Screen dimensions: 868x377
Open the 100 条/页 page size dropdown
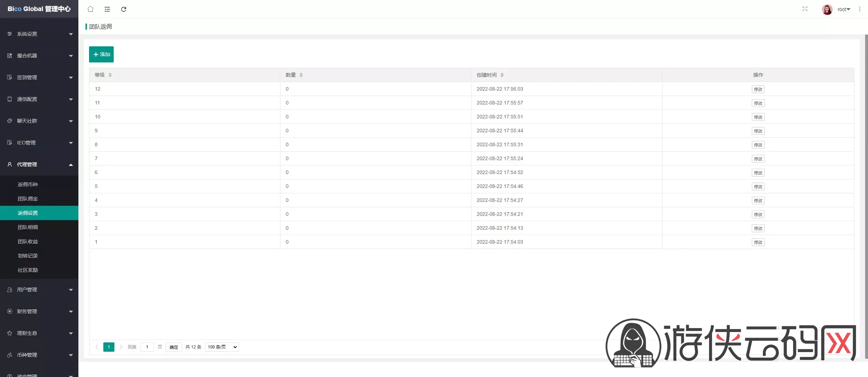click(222, 347)
